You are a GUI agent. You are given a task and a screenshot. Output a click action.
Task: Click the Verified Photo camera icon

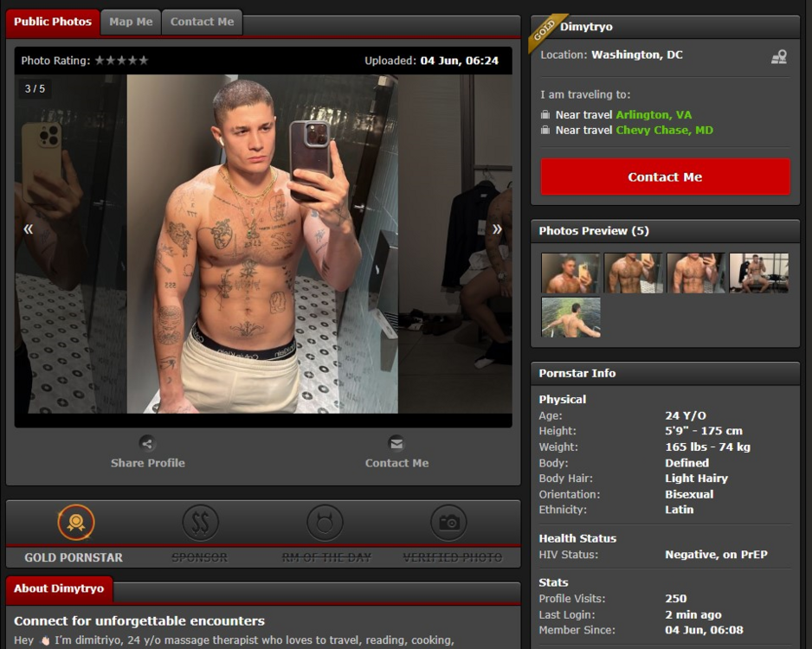[448, 523]
